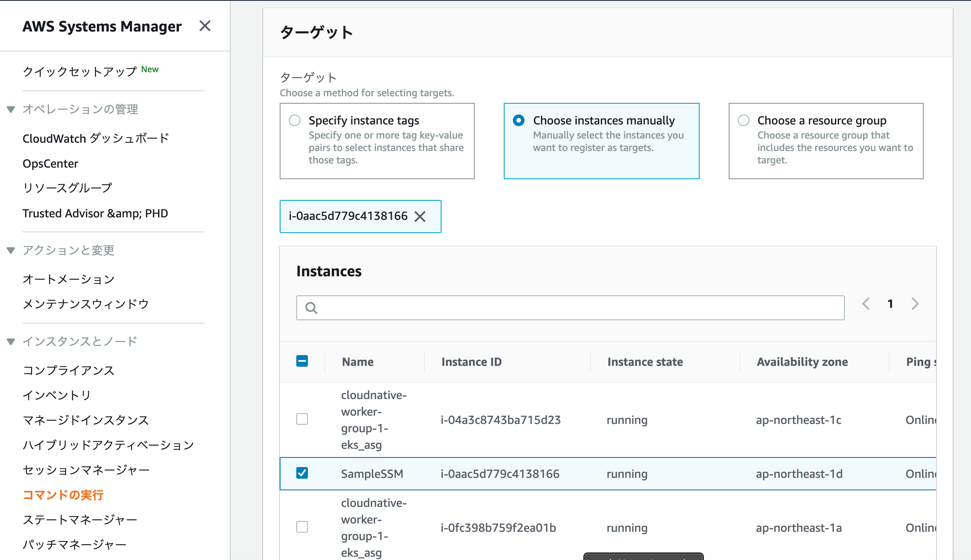Select Choose instances manually radio option
The height and width of the screenshot is (560, 971).
519,120
